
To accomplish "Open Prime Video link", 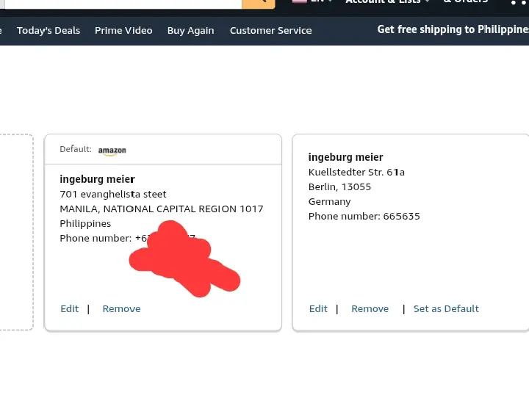I will 123,30.
